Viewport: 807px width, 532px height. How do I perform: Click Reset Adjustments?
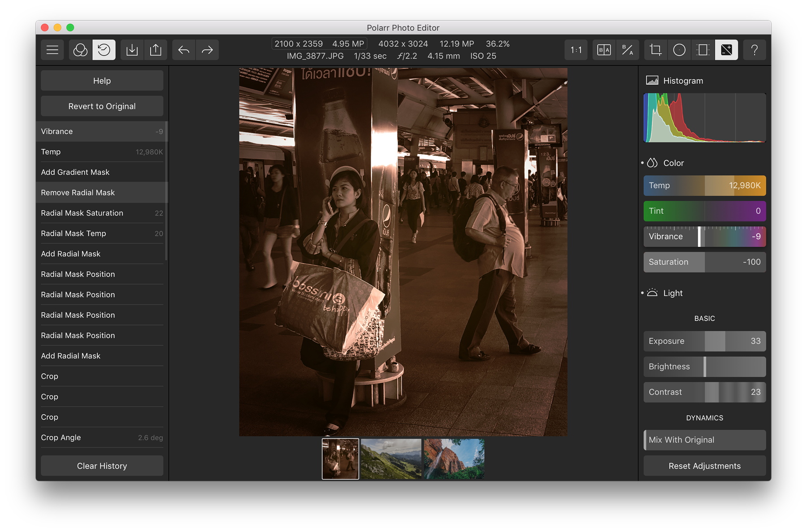click(x=705, y=466)
